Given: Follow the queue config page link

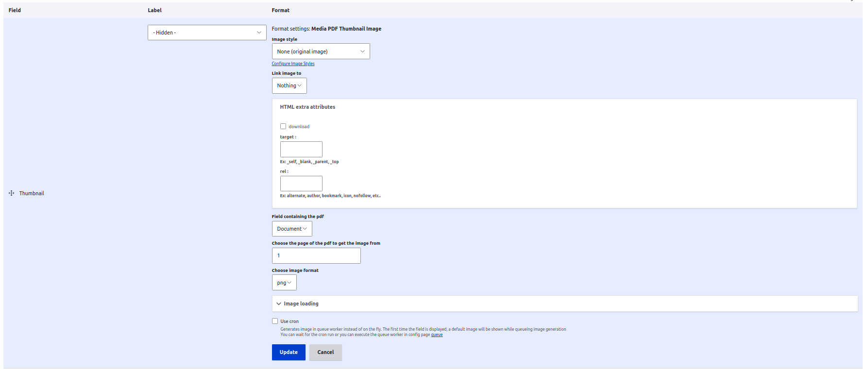Looking at the screenshot, I should [437, 335].
